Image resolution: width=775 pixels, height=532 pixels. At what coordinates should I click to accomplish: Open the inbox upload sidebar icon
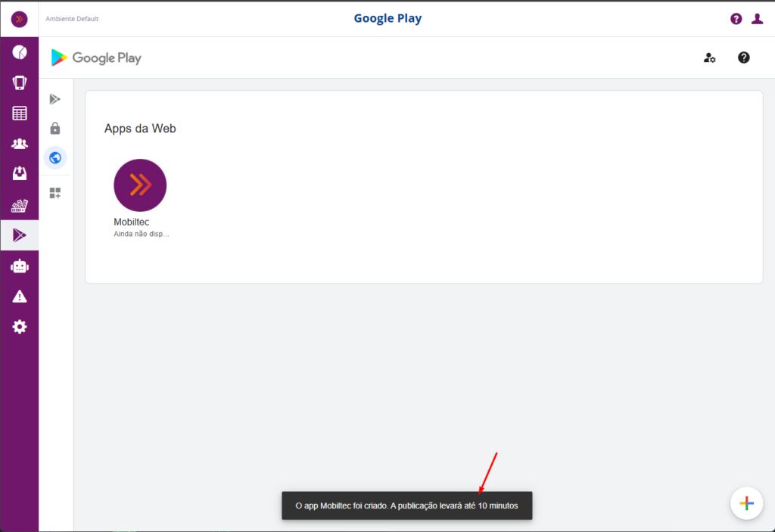pyautogui.click(x=19, y=173)
